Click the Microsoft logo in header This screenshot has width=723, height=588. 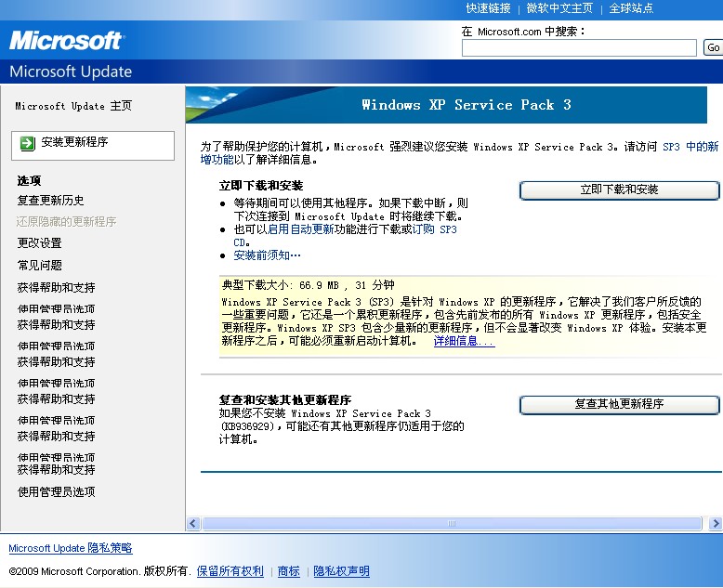point(67,41)
